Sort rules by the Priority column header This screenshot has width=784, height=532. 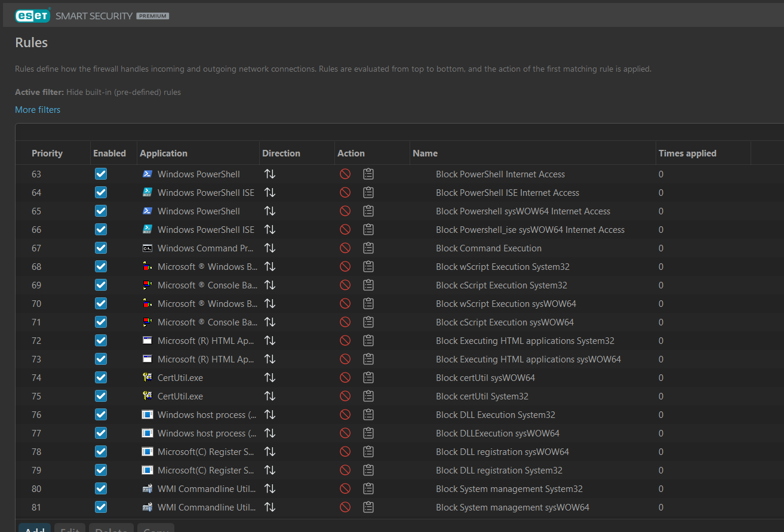pyautogui.click(x=47, y=153)
